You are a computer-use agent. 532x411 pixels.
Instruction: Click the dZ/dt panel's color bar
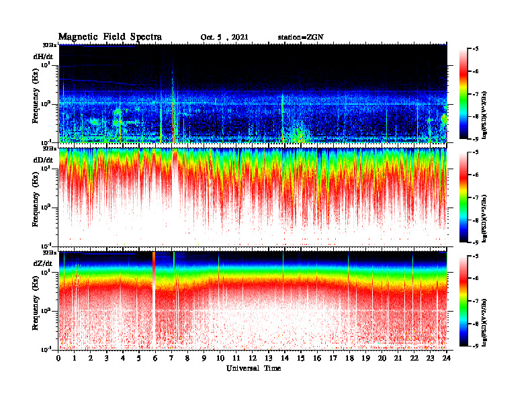pos(463,301)
